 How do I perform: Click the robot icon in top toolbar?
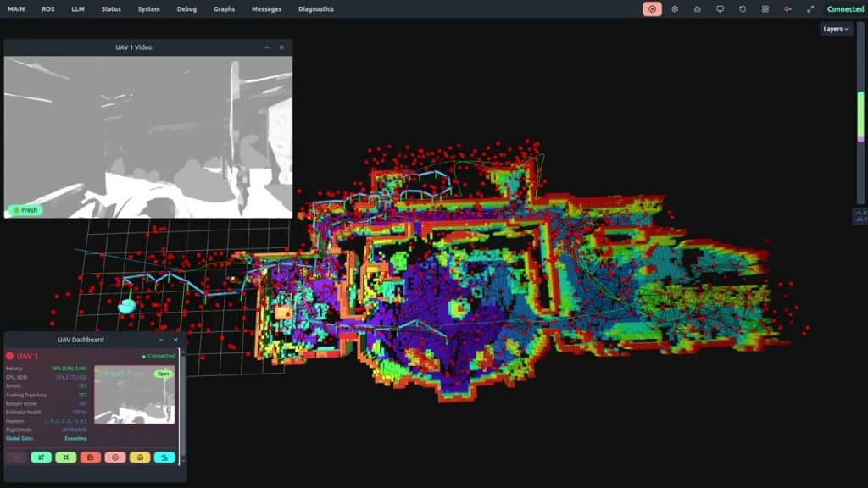pyautogui.click(x=697, y=9)
